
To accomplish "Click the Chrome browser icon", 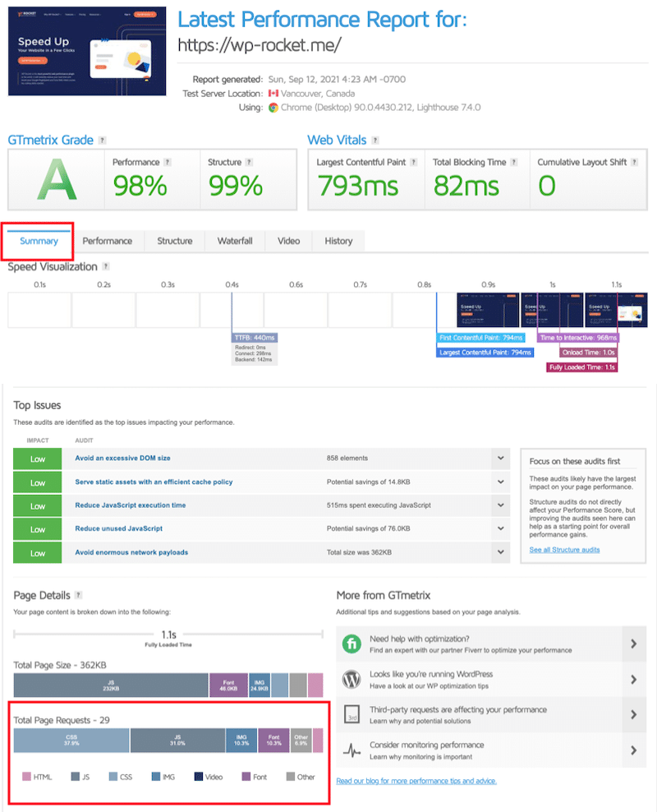I will (271, 108).
